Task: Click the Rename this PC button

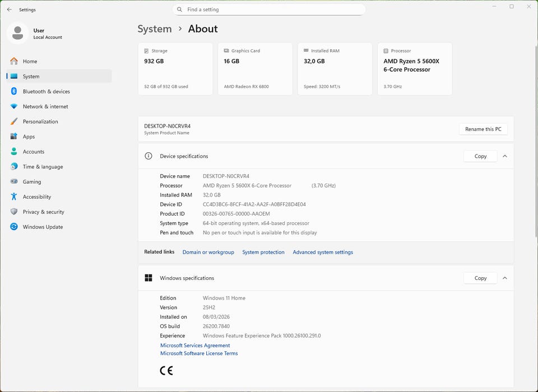Action: [x=483, y=129]
